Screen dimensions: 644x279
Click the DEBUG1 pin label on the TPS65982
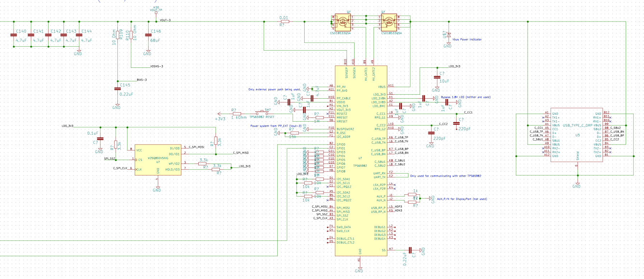coord(380,227)
